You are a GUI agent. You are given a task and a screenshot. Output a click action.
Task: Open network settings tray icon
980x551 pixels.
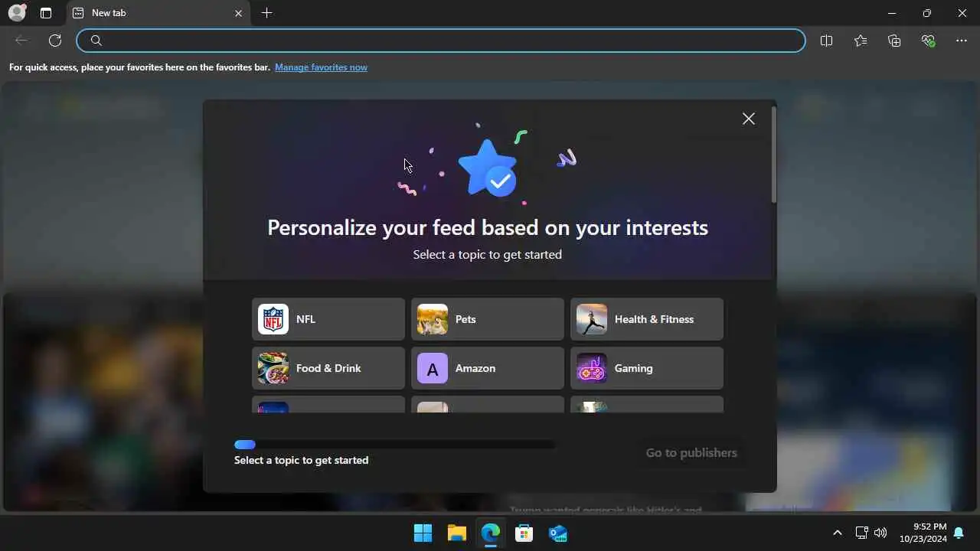[861, 533]
